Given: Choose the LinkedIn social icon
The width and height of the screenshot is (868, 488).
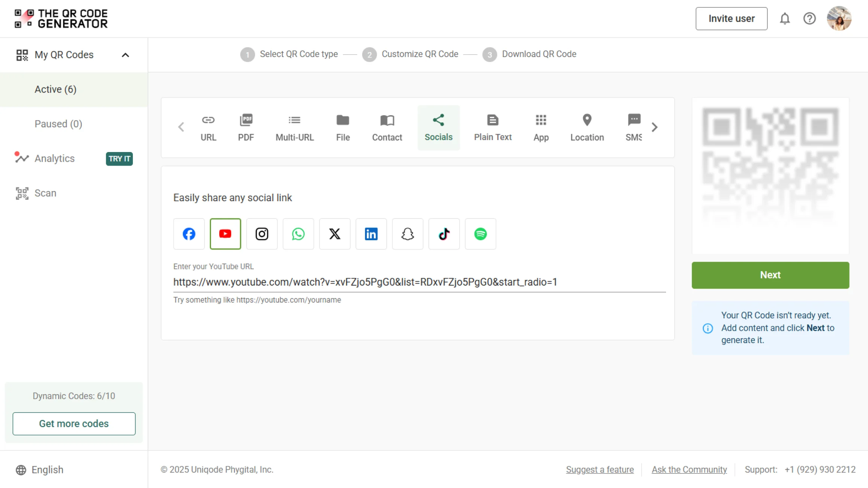Looking at the screenshot, I should coord(371,234).
